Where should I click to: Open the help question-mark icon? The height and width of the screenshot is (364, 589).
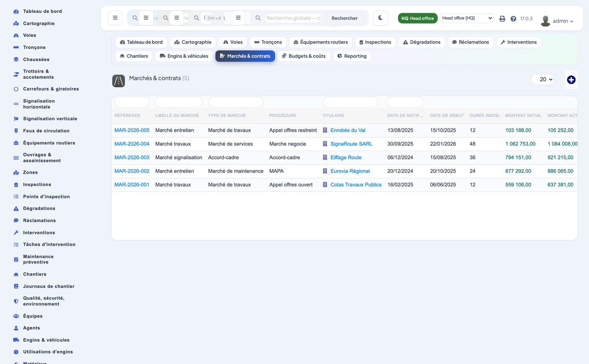513,19
